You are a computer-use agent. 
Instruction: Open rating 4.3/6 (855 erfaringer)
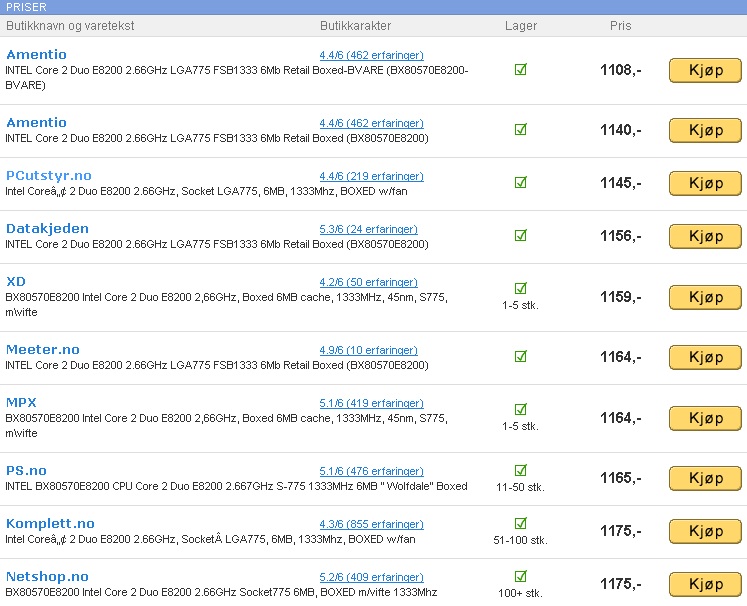point(372,524)
